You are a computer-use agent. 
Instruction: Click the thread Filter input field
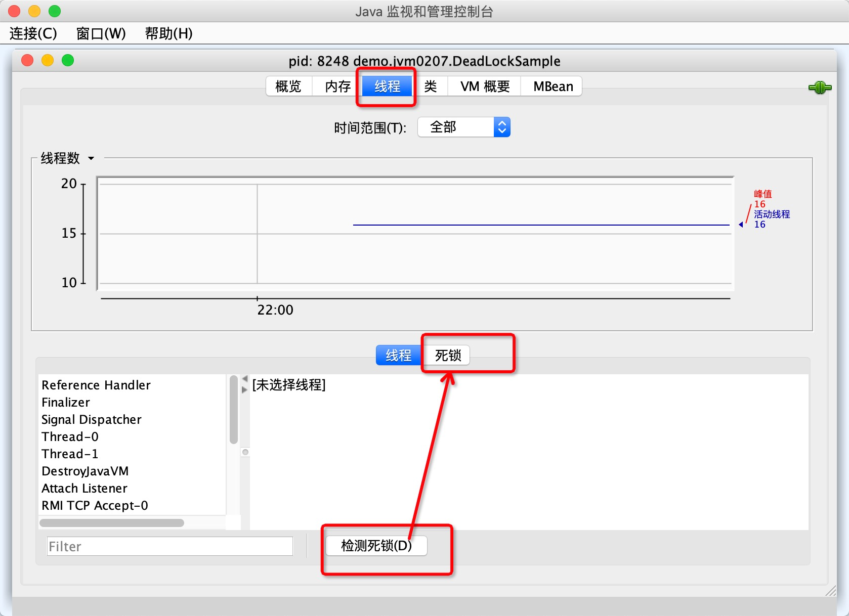pyautogui.click(x=169, y=546)
